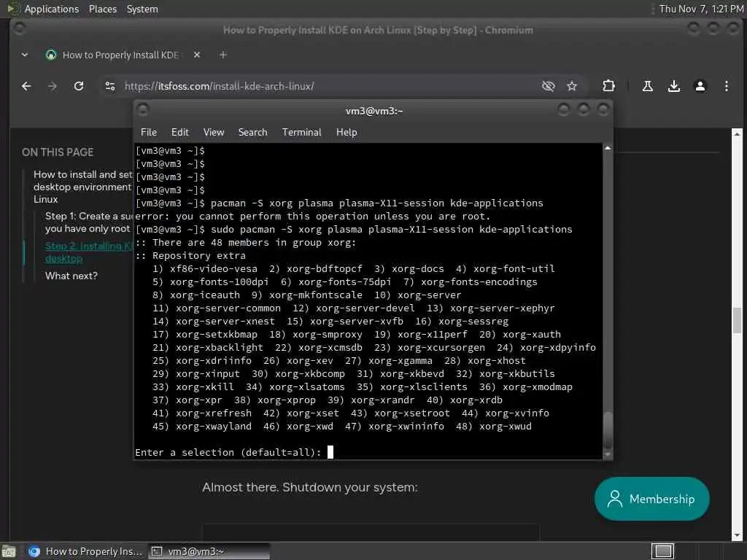Click the webpage scrollbar thumb
This screenshot has width=747, height=560.
coord(737,321)
